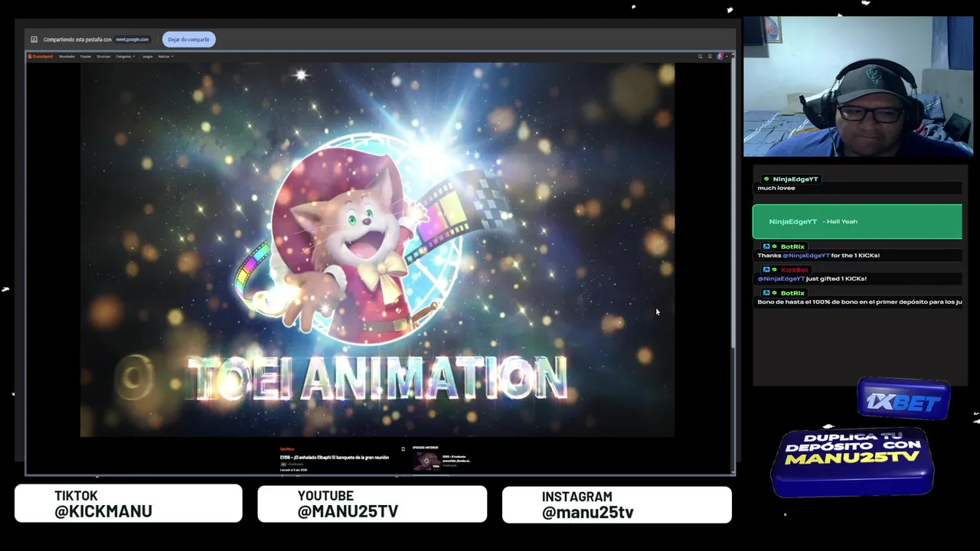Image resolution: width=980 pixels, height=551 pixels.
Task: Open the Juegos menu item
Action: point(147,56)
